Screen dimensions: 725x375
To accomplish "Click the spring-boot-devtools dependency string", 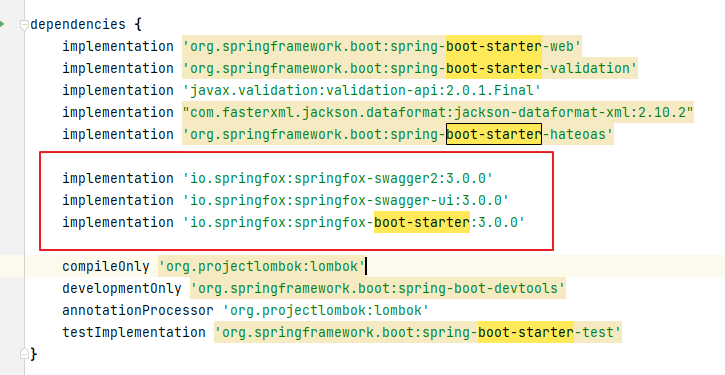I will tap(378, 289).
